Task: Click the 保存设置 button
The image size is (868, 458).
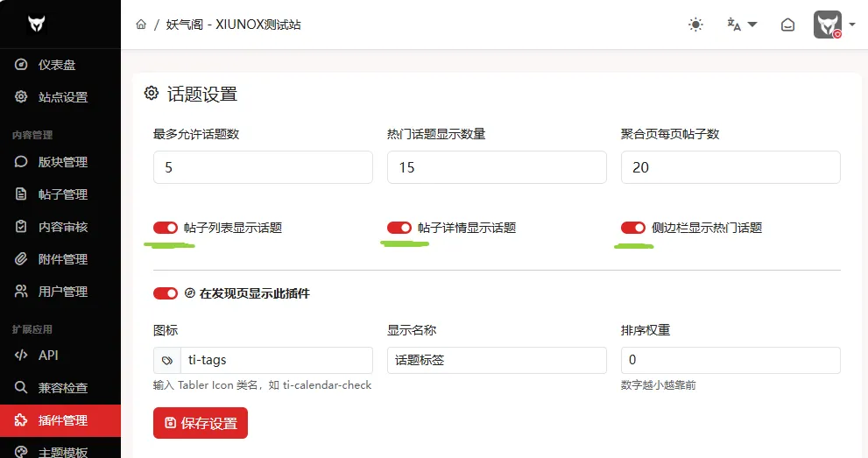Action: [x=201, y=423]
